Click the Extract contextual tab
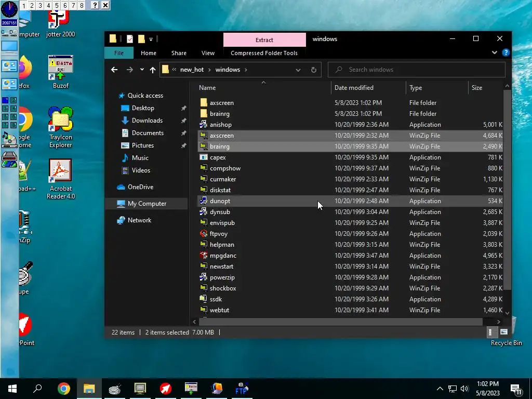The image size is (532, 399). (x=264, y=39)
